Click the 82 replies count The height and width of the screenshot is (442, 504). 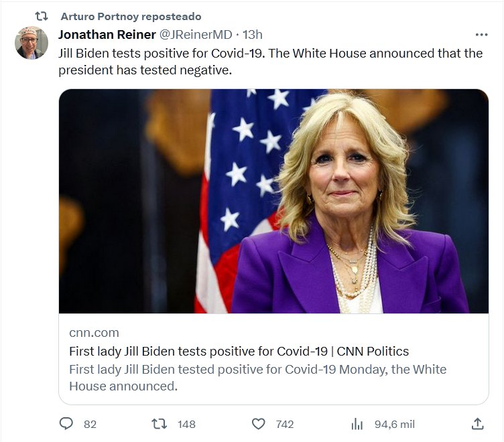[x=90, y=424]
